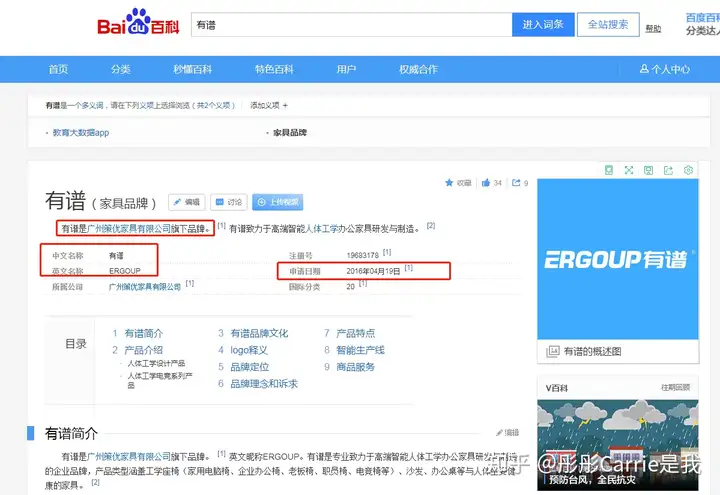Jump to section 5 品牌定位
The image size is (720, 495).
(249, 367)
